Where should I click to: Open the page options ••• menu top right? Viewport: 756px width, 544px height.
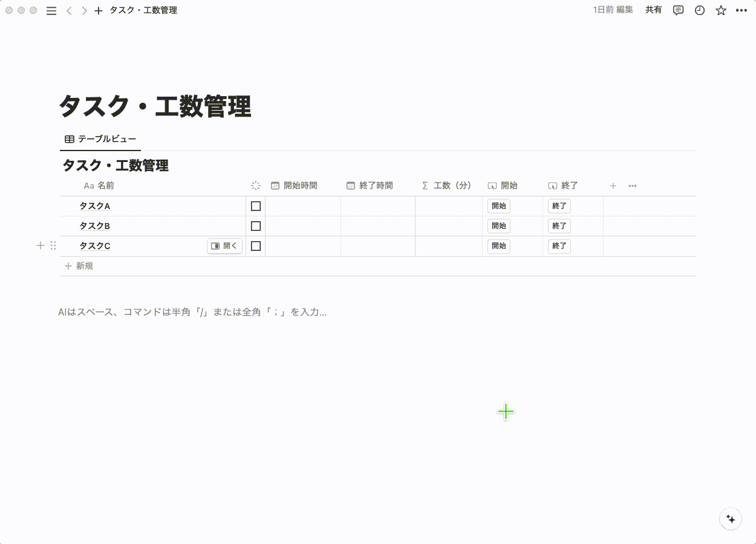pos(741,10)
